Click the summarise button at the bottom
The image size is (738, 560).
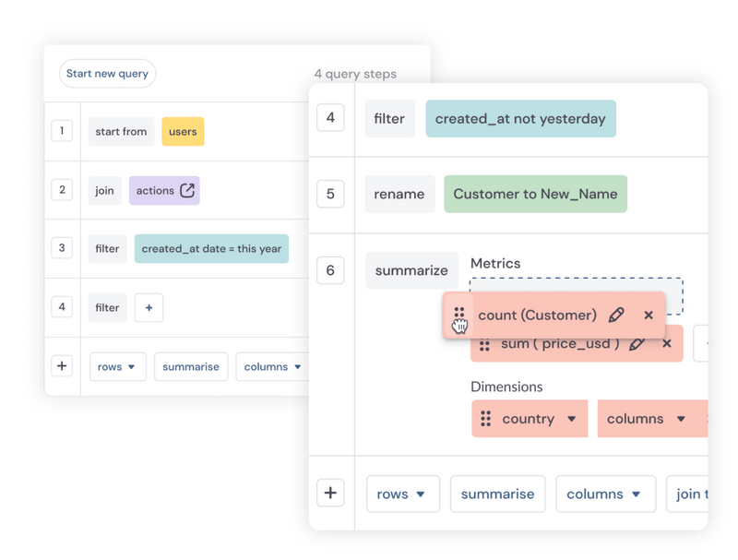[497, 493]
